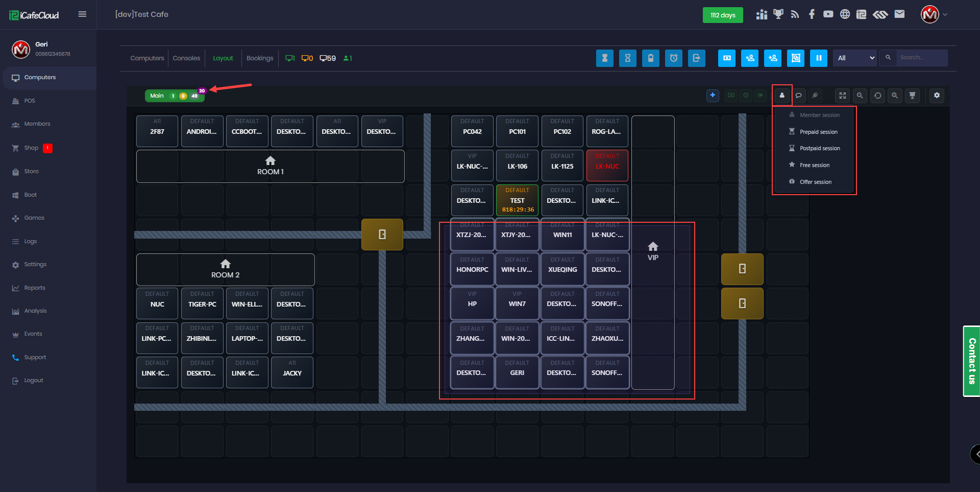The width and height of the screenshot is (980, 492).
Task: Open the session type user icon dropdown
Action: [781, 96]
